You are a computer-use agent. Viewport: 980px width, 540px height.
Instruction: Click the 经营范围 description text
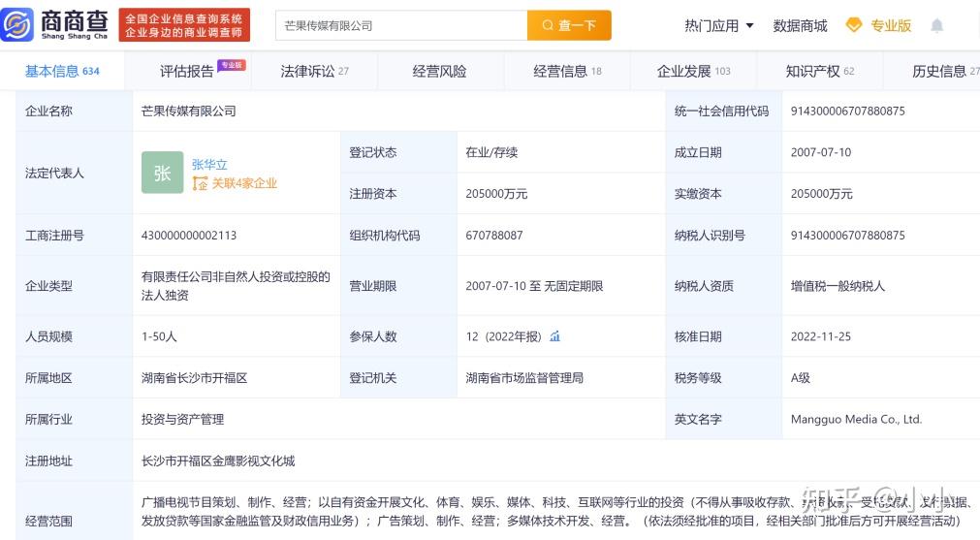(556, 511)
